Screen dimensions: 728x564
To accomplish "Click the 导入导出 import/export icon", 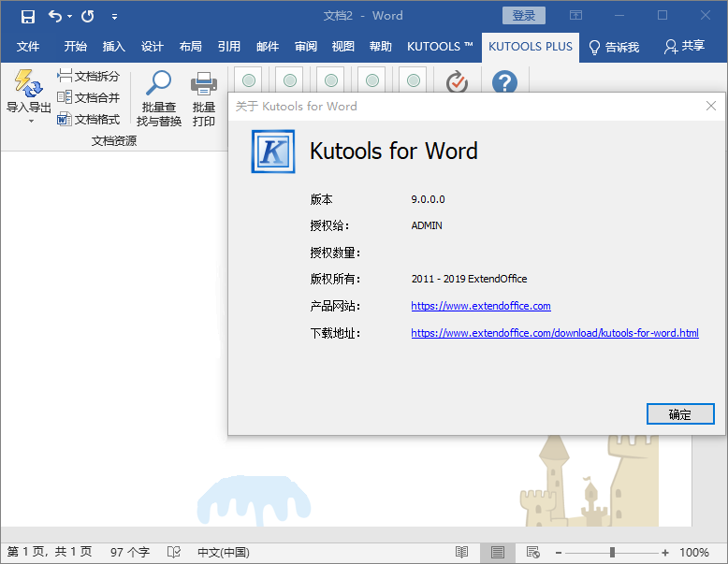I will [x=28, y=82].
